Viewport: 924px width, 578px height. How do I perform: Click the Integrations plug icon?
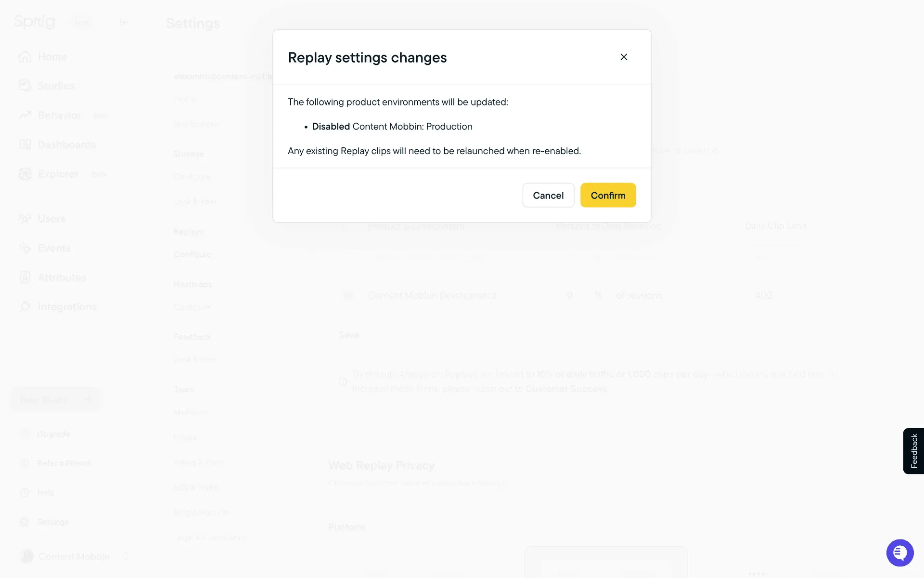pyautogui.click(x=25, y=306)
